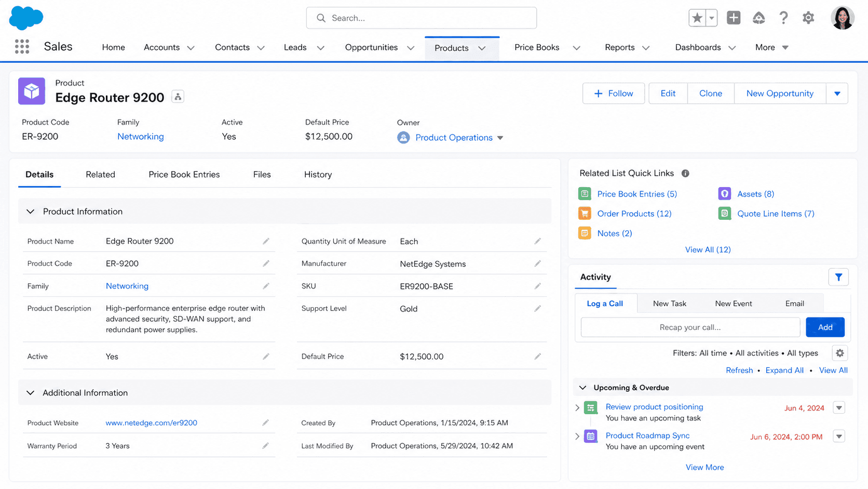The height and width of the screenshot is (489, 868).
Task: Click the Product Roadmap Sync calendar icon
Action: click(591, 436)
